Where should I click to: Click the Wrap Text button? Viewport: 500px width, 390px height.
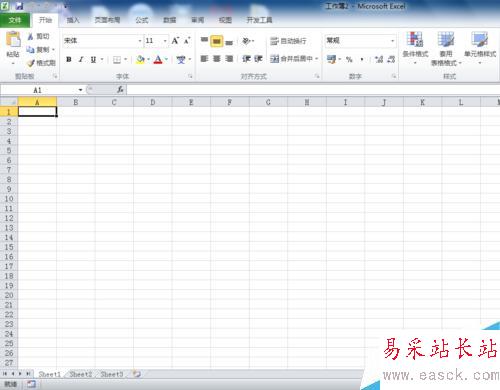288,41
